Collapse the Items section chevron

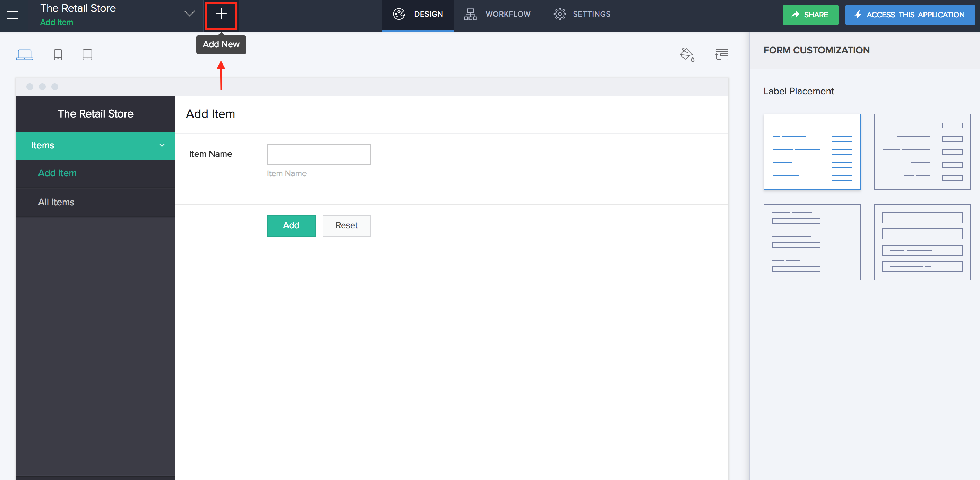tap(162, 145)
